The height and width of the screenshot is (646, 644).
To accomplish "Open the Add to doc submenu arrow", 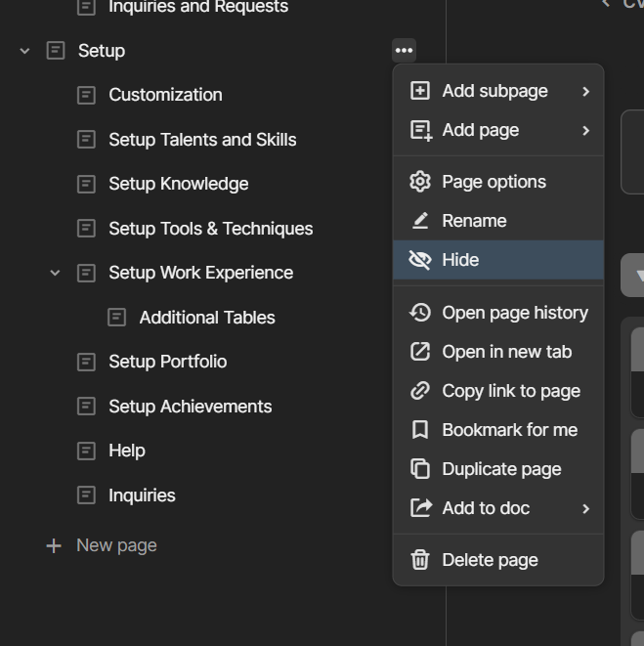I will click(x=585, y=508).
